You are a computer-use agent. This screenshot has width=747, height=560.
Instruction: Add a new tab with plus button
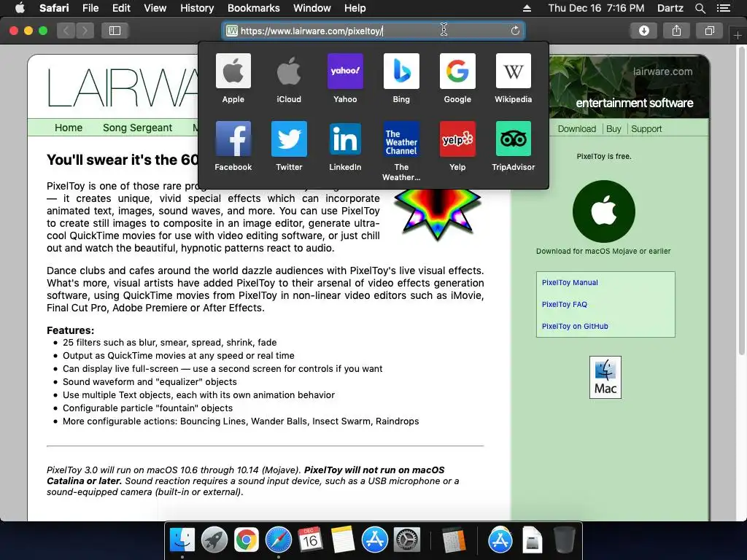pos(738,35)
